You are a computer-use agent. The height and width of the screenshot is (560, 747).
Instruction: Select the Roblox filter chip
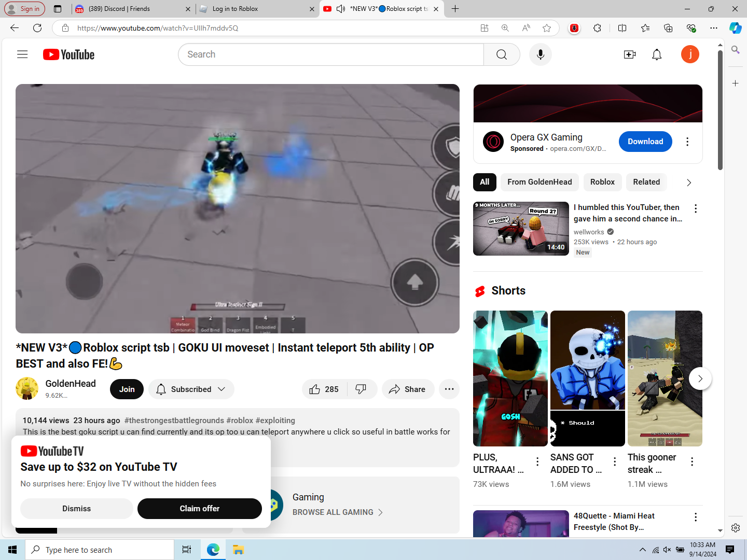click(602, 182)
